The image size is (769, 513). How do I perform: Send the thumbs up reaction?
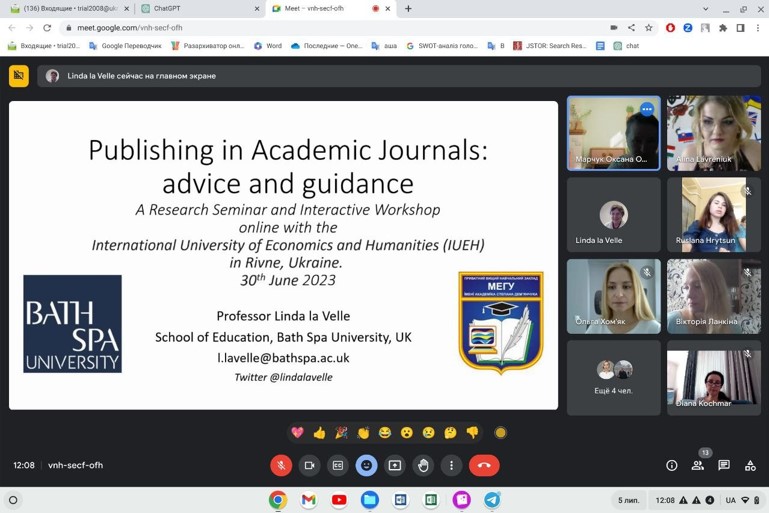[x=319, y=433]
